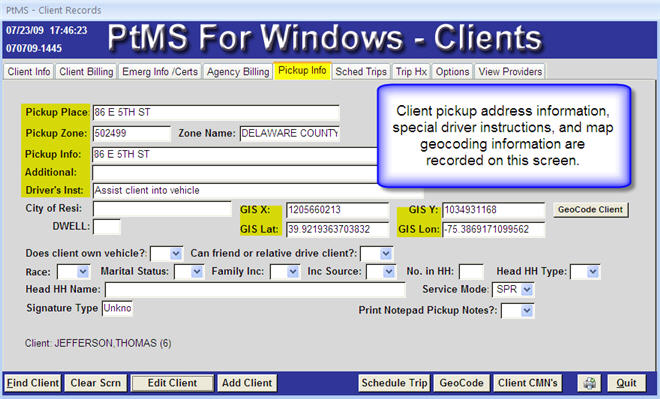
Task: Click the GIS Y field
Action: (x=493, y=210)
